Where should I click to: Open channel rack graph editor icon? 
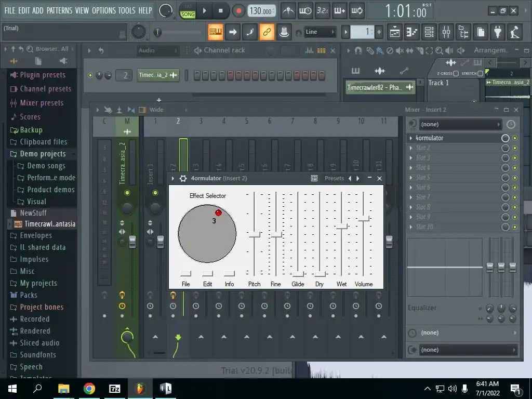[x=309, y=50]
